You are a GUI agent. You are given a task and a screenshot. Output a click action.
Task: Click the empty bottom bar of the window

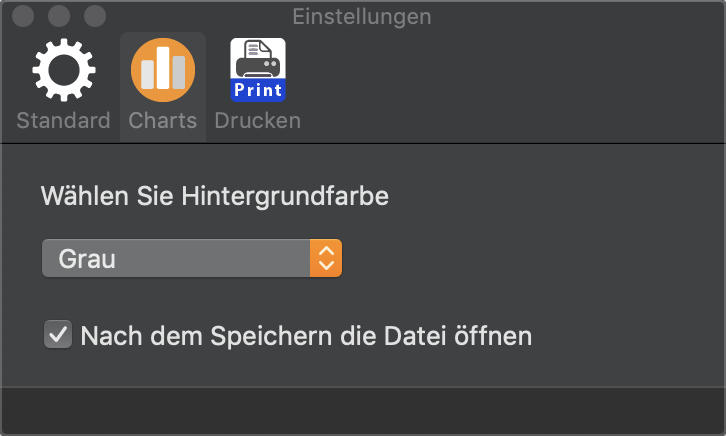pos(363,411)
